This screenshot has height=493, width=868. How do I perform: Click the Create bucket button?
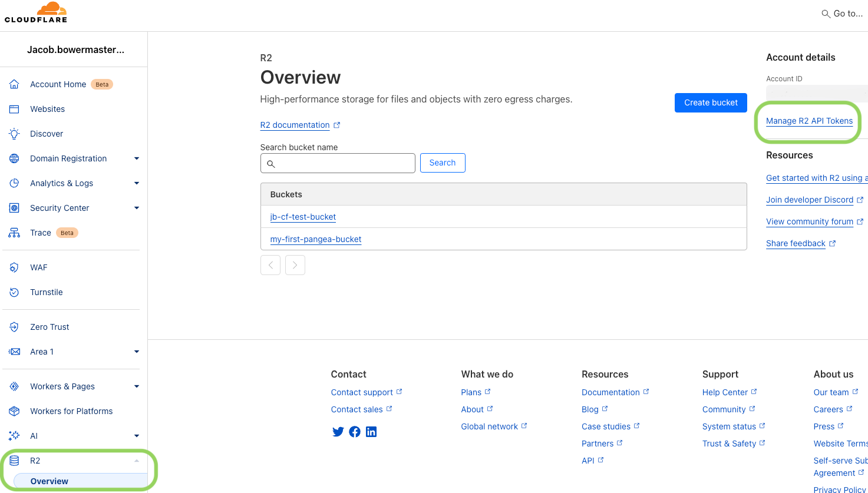tap(711, 102)
